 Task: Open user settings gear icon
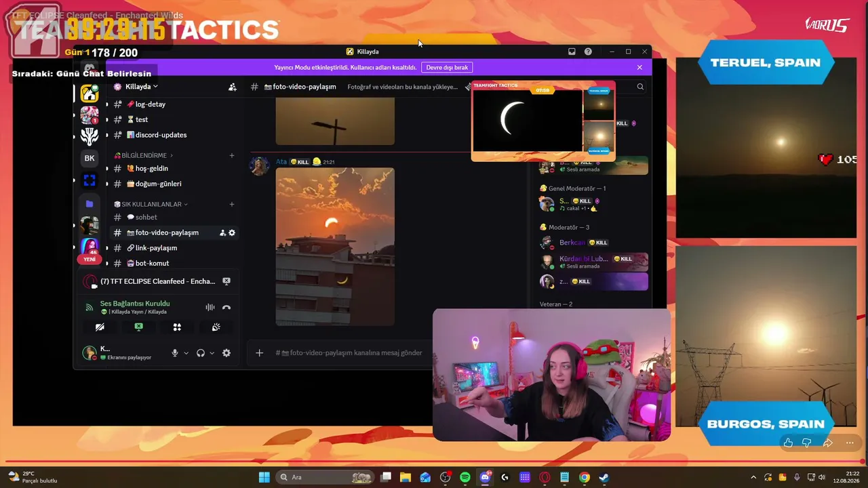(x=226, y=353)
